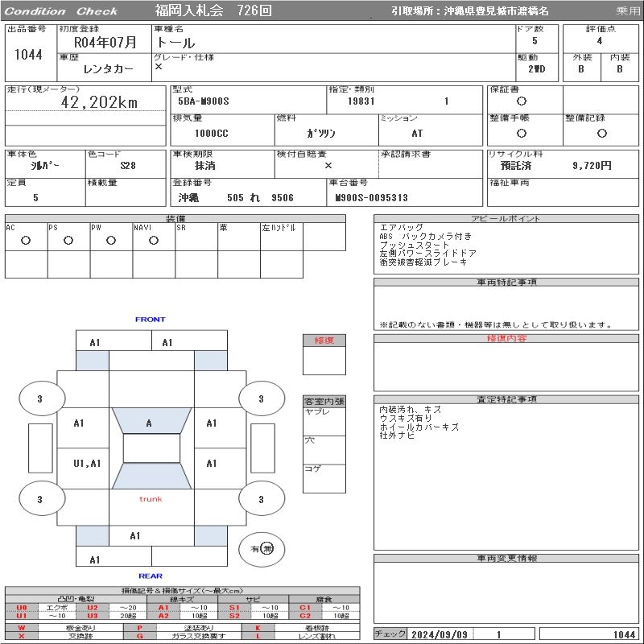644x644 pixels.
Task: Click the 整備記録 circle mark
Action: pos(601,133)
